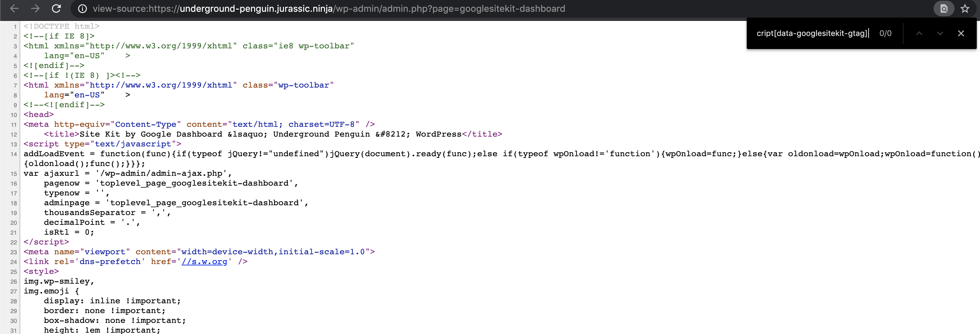Click the 'img.wp-smiley,' CSS line

pos(59,281)
